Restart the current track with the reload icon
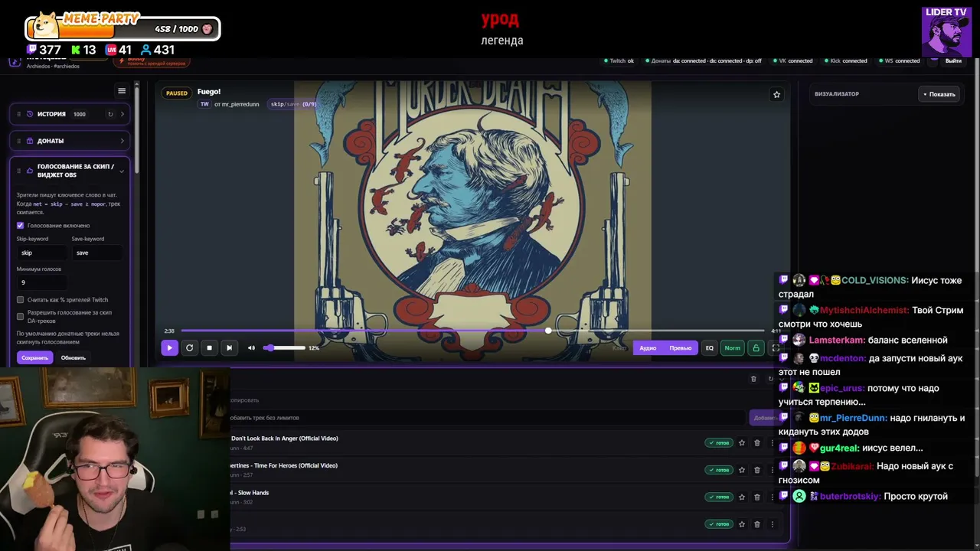The image size is (980, 551). pyautogui.click(x=189, y=347)
